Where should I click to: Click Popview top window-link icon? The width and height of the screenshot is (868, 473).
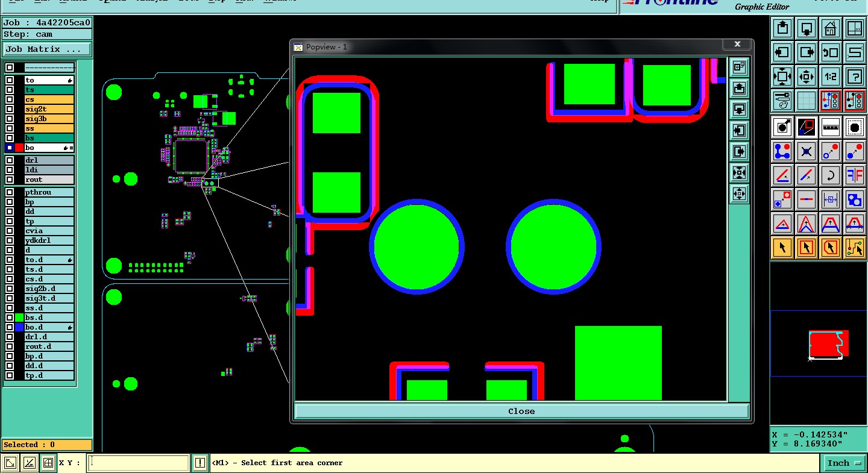click(x=739, y=67)
